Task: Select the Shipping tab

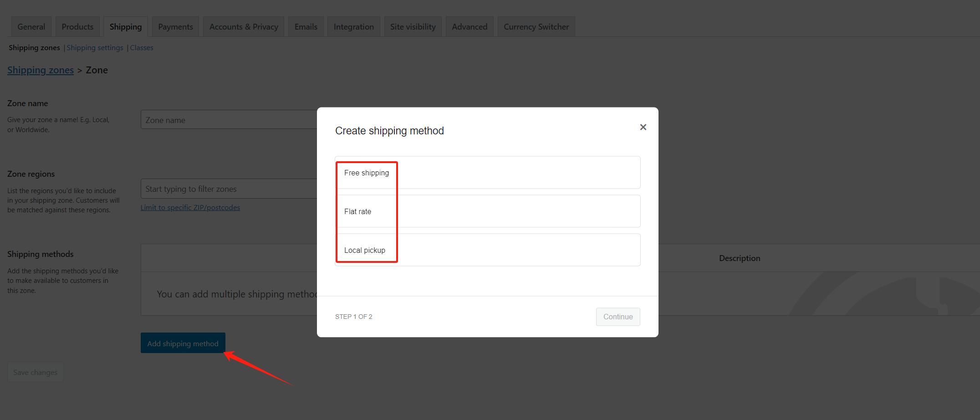Action: [x=126, y=27]
